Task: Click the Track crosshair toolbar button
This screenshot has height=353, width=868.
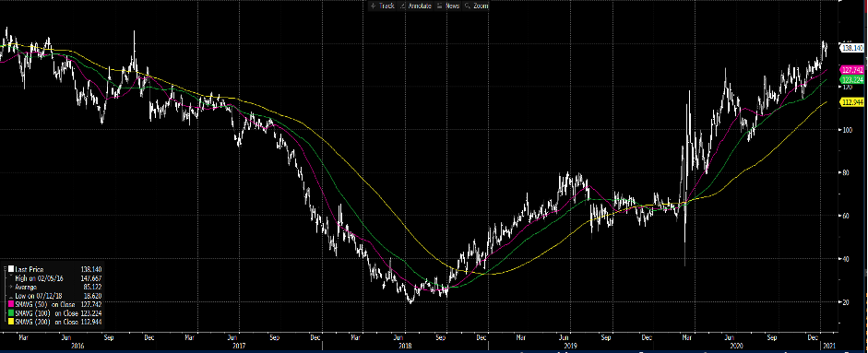Action: pyautogui.click(x=383, y=6)
